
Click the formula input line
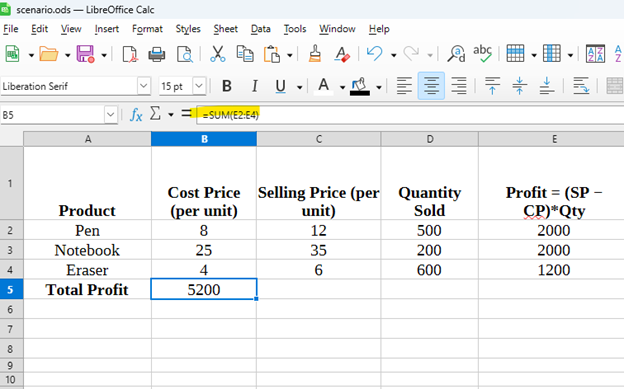coord(410,115)
